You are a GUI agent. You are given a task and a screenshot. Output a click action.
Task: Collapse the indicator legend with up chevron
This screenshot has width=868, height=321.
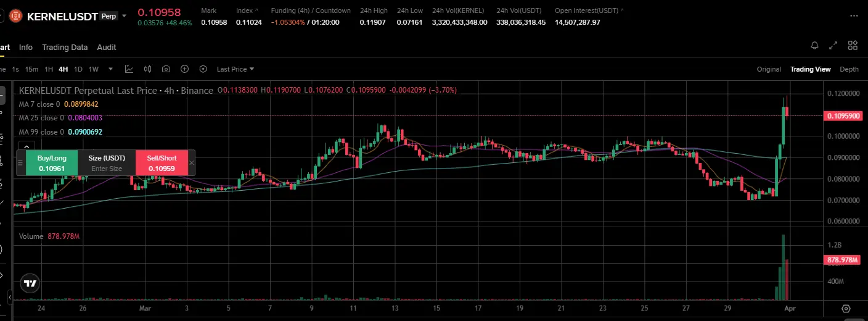tap(27, 146)
